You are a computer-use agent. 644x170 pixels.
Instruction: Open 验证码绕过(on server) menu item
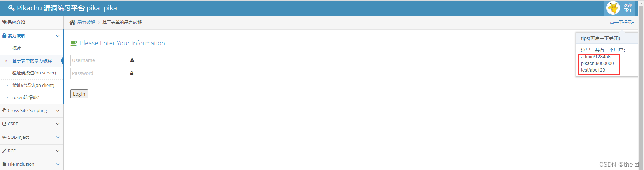tap(34, 73)
